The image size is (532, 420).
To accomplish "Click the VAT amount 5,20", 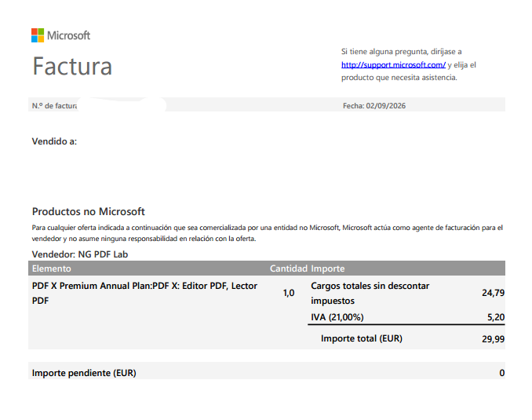I will (496, 317).
